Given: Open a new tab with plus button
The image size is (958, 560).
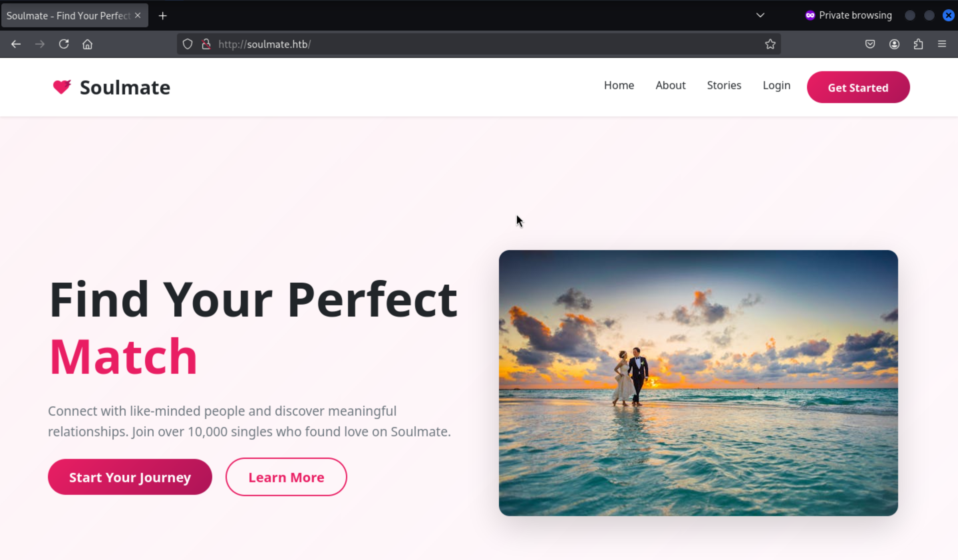Looking at the screenshot, I should (163, 16).
